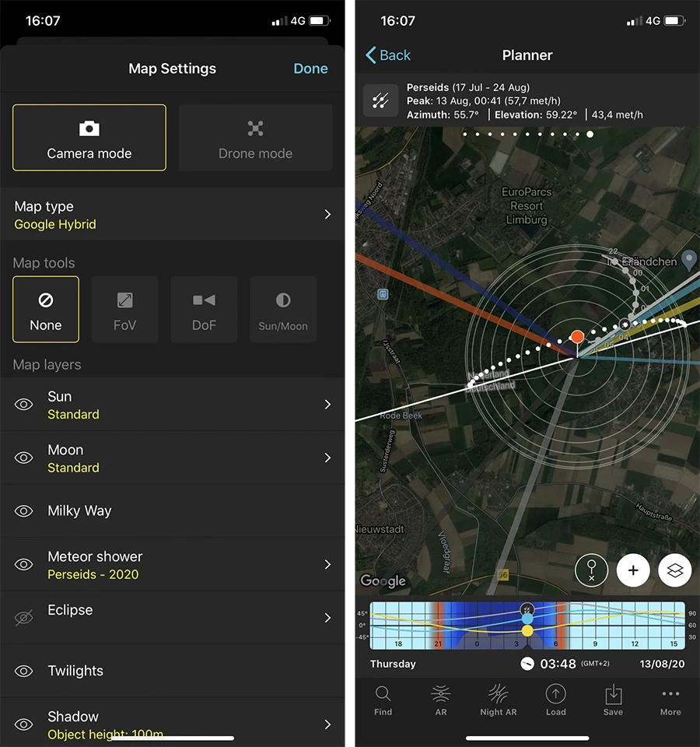Tap the plus button on map
The image size is (700, 747).
[x=633, y=570]
